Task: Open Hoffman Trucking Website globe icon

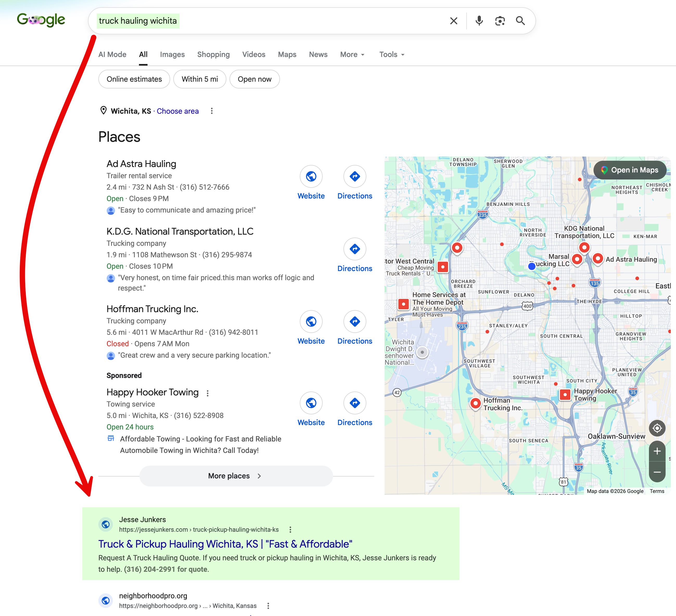Action: [x=311, y=322]
